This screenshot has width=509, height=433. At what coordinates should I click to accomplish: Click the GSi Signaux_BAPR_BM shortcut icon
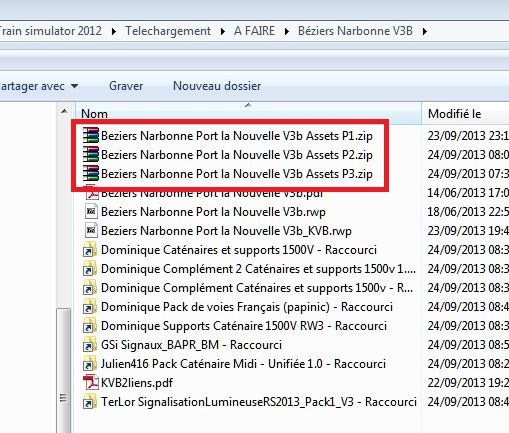[90, 345]
